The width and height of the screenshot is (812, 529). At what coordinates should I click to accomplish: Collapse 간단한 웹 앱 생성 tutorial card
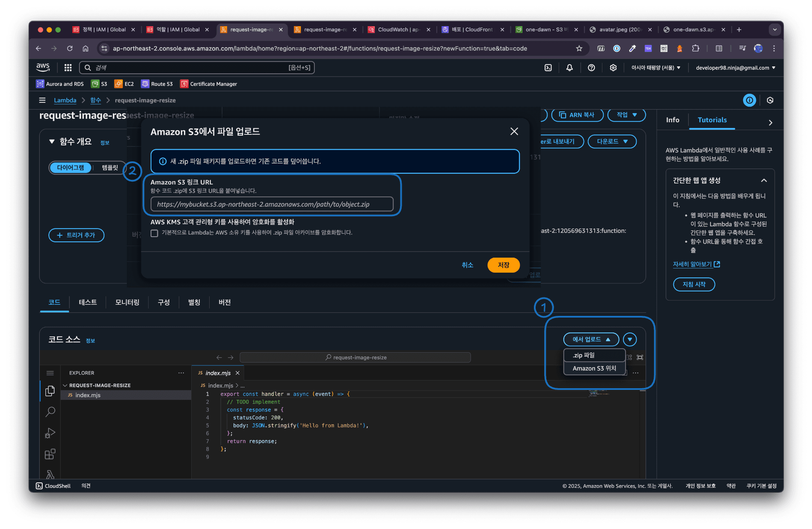click(764, 180)
